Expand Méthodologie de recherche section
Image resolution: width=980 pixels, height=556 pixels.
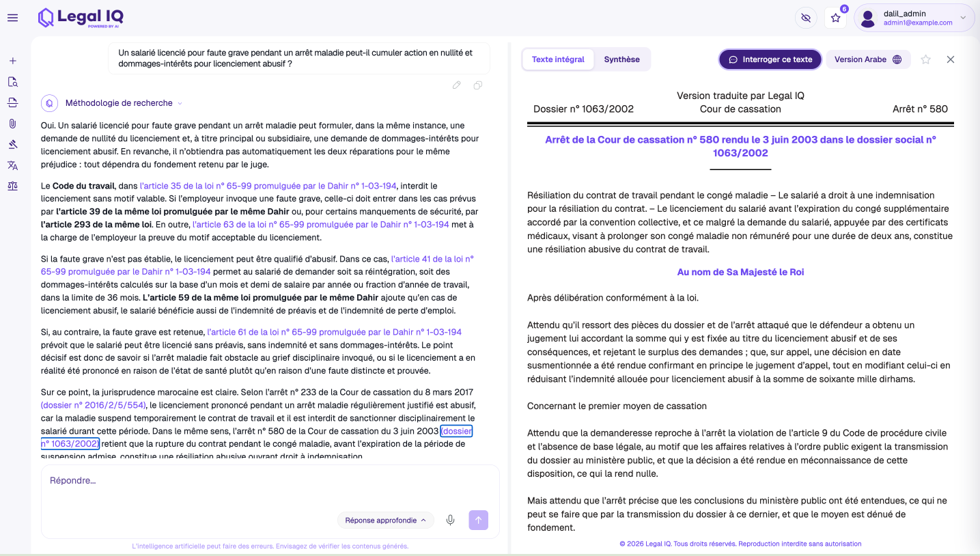[124, 103]
